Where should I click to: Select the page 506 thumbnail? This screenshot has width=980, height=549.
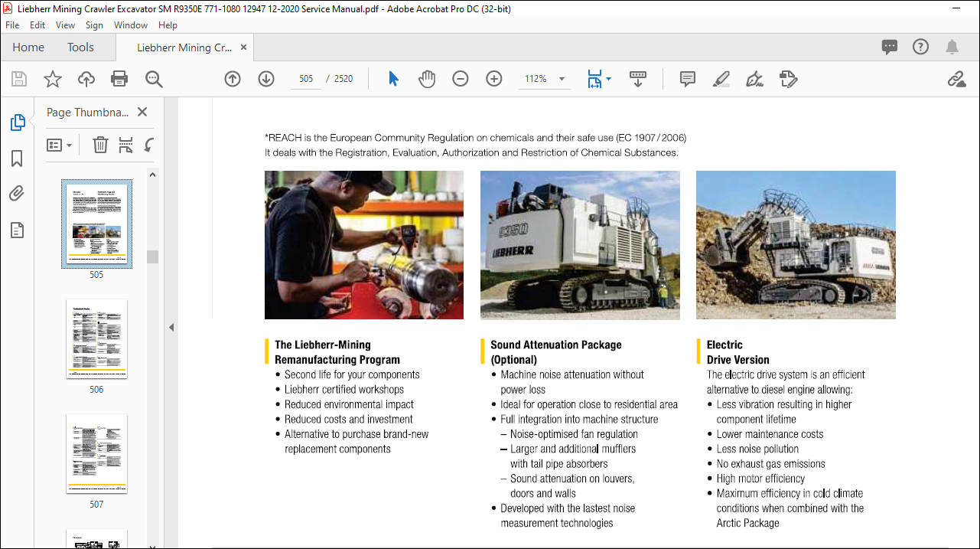96,338
